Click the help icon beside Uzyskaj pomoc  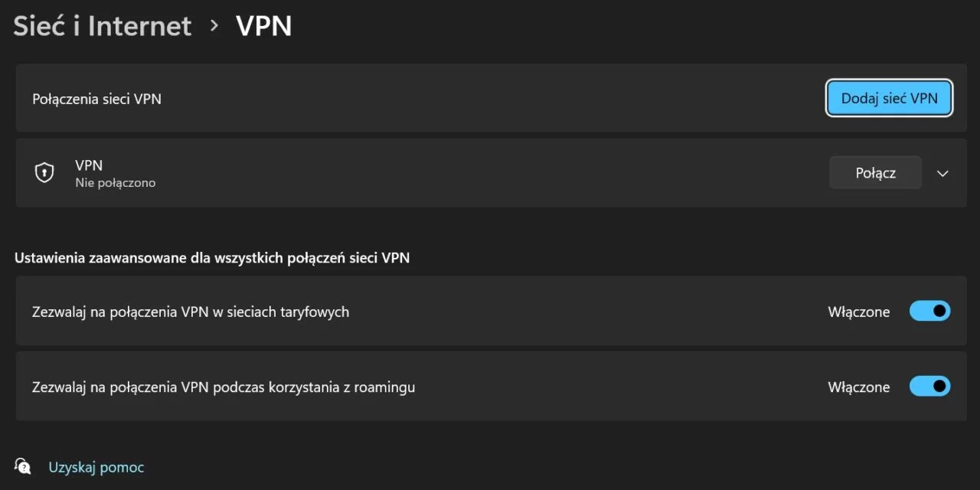tap(23, 466)
